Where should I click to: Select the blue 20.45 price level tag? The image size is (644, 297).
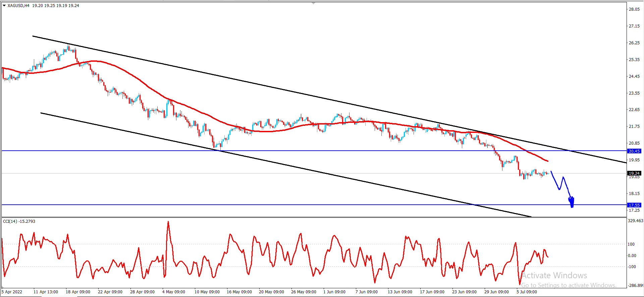click(x=634, y=151)
